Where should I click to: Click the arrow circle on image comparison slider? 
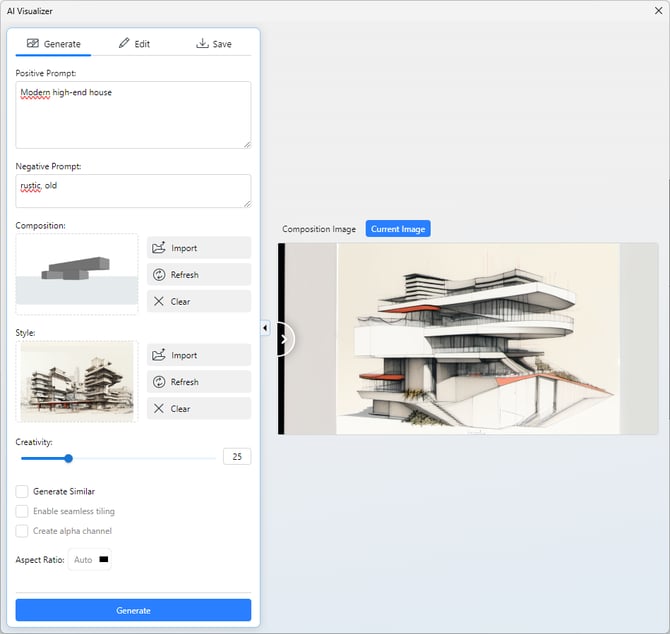point(283,339)
